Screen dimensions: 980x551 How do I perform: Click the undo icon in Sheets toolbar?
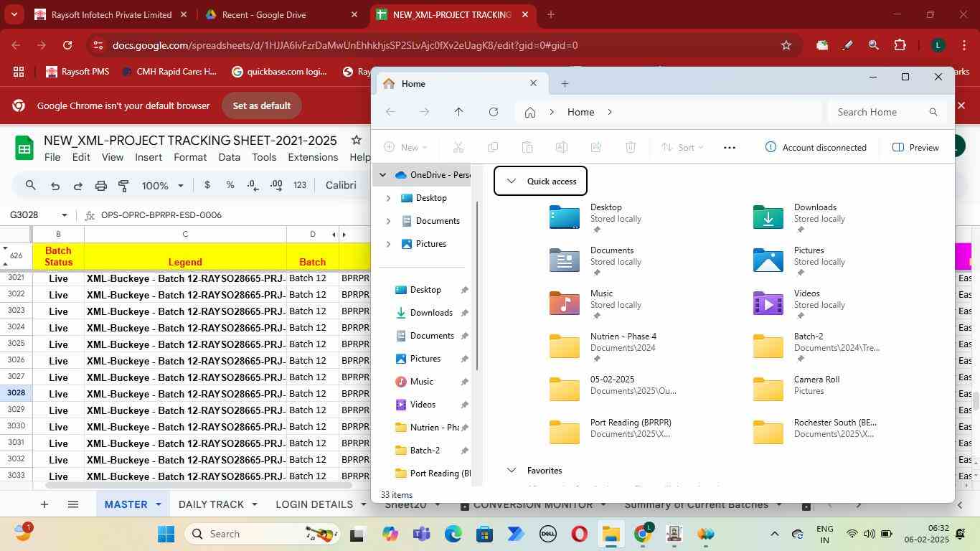[55, 186]
